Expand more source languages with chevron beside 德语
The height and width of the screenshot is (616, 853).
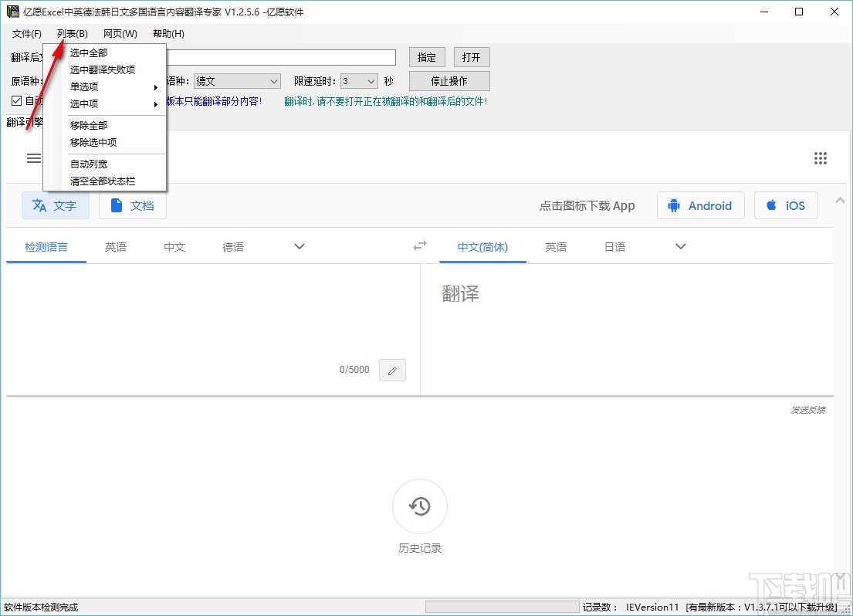point(299,245)
